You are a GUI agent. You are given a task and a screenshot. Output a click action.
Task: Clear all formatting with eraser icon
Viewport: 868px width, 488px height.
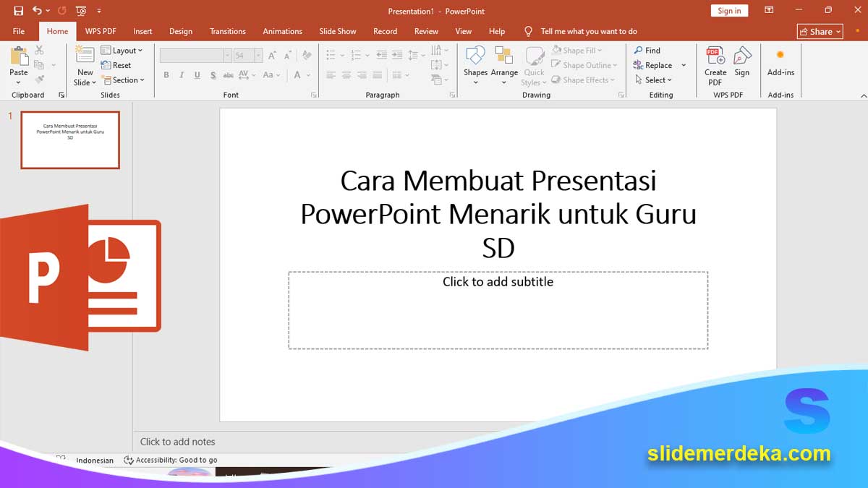pyautogui.click(x=307, y=55)
